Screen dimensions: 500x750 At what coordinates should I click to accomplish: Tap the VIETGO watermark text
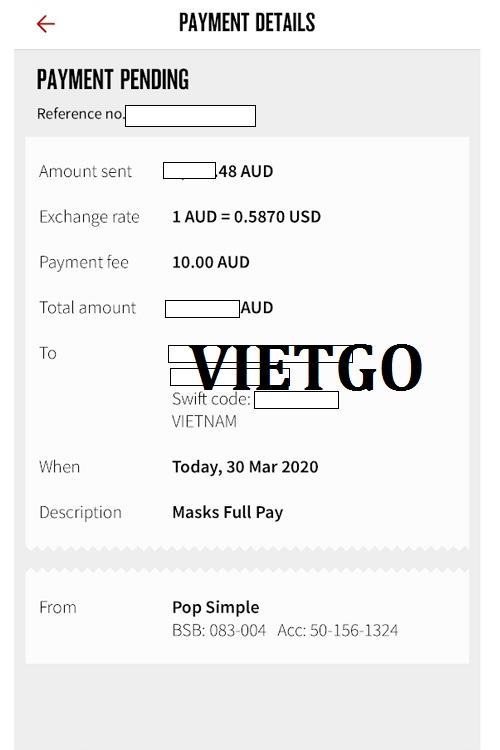(x=306, y=366)
